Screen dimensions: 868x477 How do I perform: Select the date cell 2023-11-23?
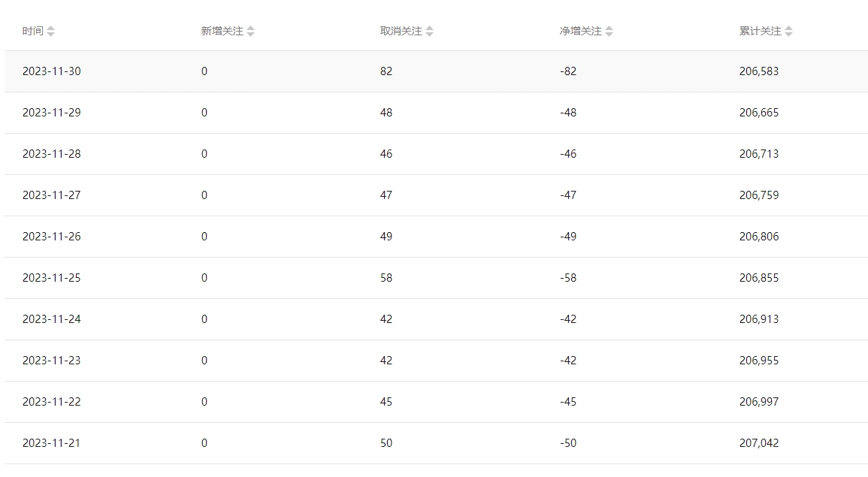52,361
